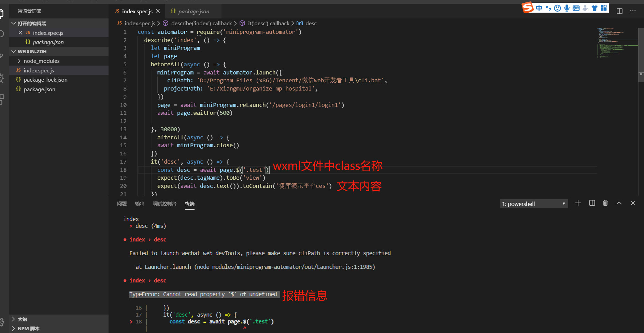Click the split editor right icon
Viewport: 644px width, 333px height.
click(619, 11)
